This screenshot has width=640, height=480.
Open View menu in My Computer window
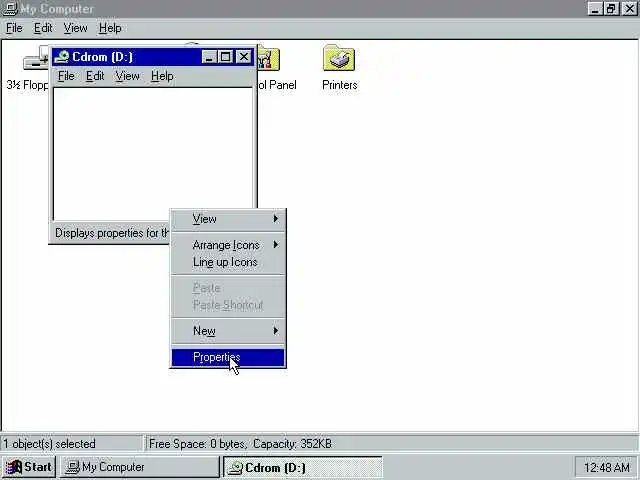point(76,28)
